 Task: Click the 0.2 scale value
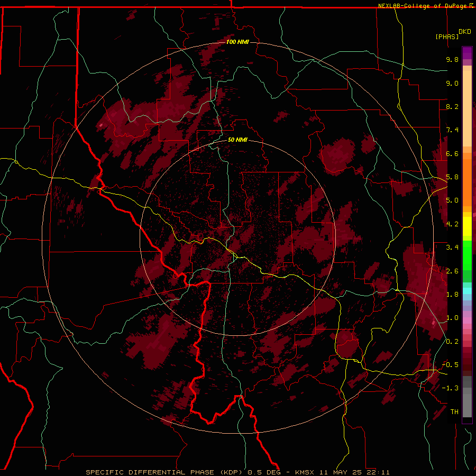pyautogui.click(x=452, y=342)
